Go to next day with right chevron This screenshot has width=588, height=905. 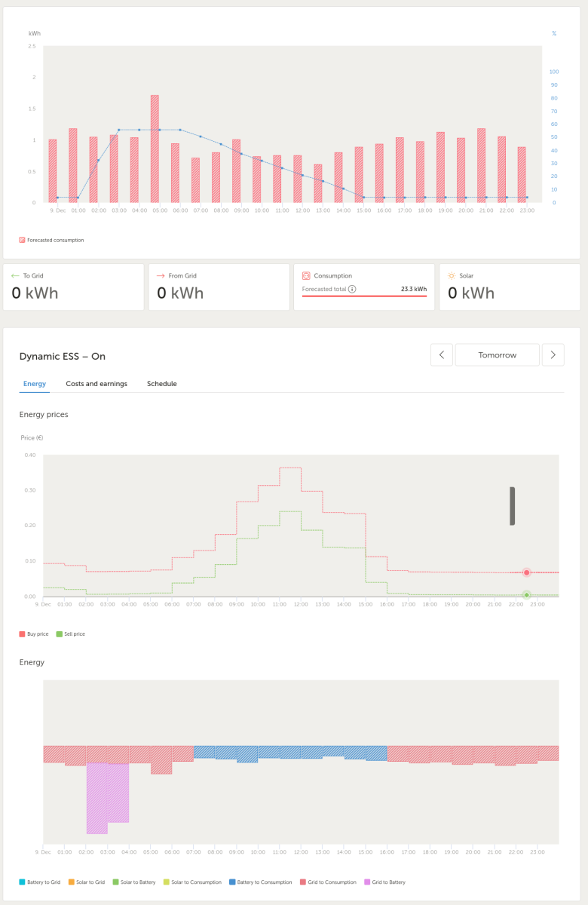pos(553,355)
